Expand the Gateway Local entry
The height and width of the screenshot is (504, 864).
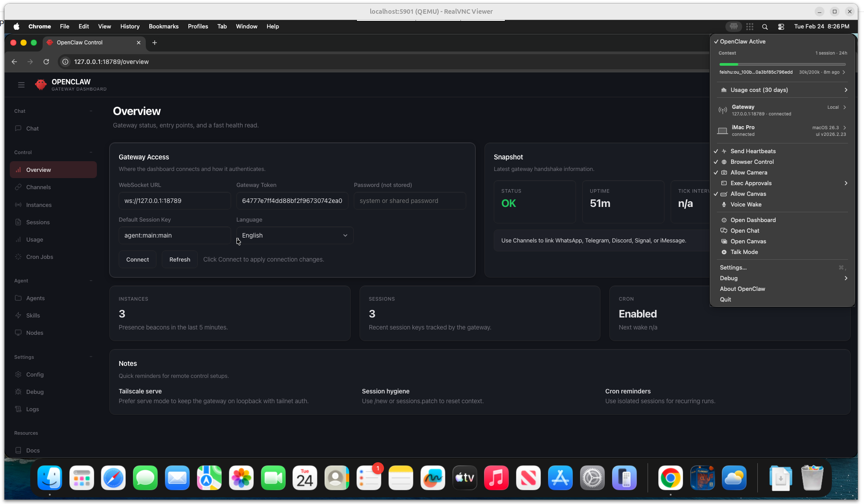782,110
